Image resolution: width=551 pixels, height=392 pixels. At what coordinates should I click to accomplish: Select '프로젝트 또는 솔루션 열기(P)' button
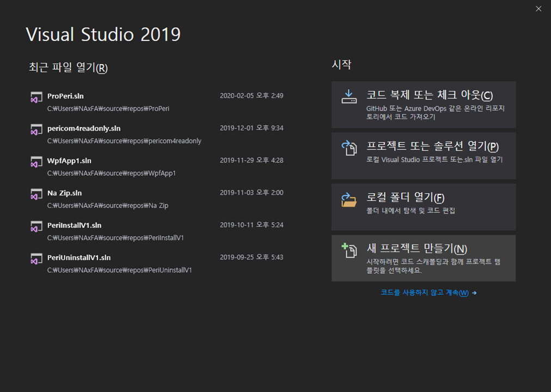(424, 156)
